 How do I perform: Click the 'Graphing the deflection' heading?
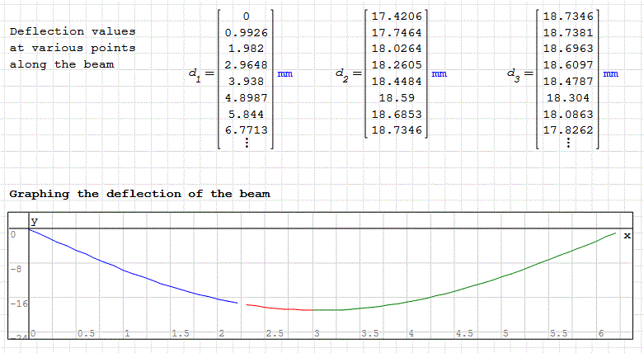[x=139, y=194]
